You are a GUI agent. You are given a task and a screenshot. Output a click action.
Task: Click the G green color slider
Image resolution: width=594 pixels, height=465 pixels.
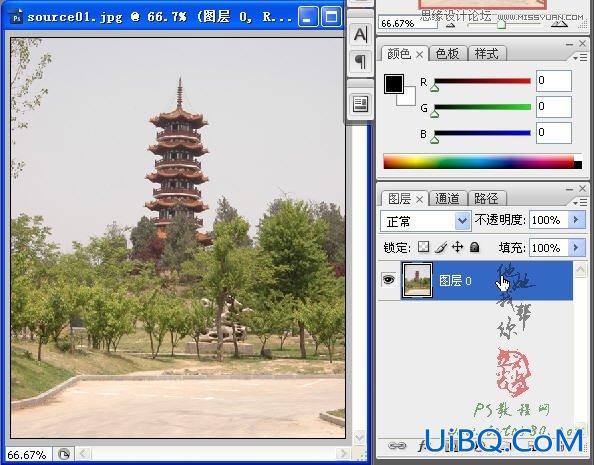pos(482,107)
